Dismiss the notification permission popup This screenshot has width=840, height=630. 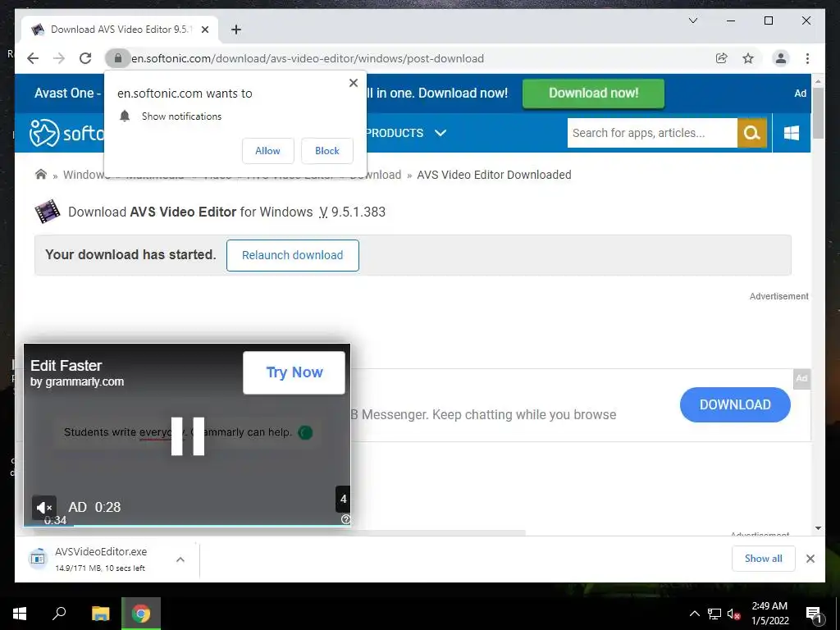(x=353, y=83)
